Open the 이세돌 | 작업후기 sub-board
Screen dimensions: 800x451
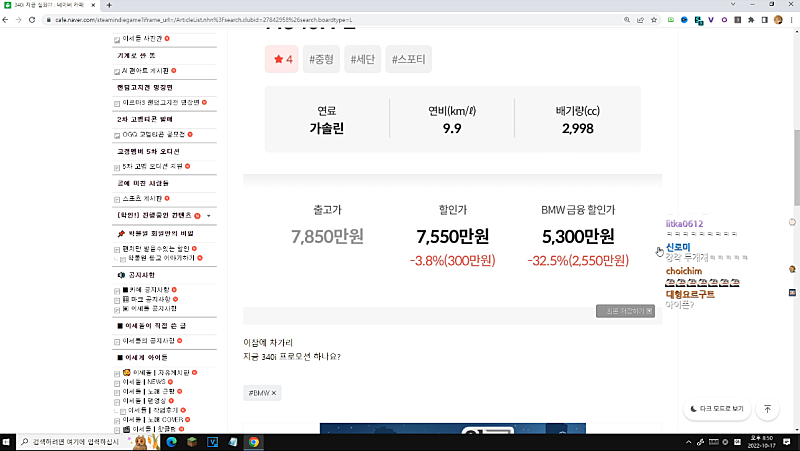point(153,410)
